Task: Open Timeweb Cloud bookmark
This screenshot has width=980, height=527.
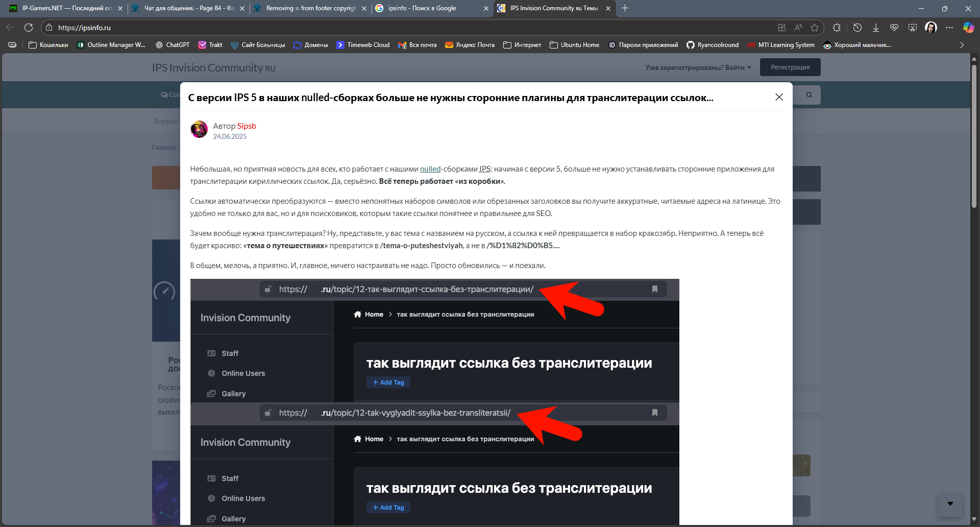Action: (x=363, y=45)
